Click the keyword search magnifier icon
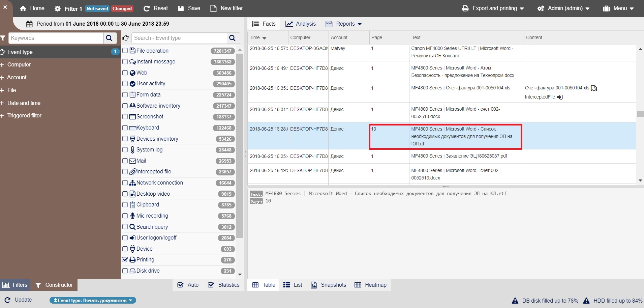The width and height of the screenshot is (644, 308). pyautogui.click(x=109, y=38)
